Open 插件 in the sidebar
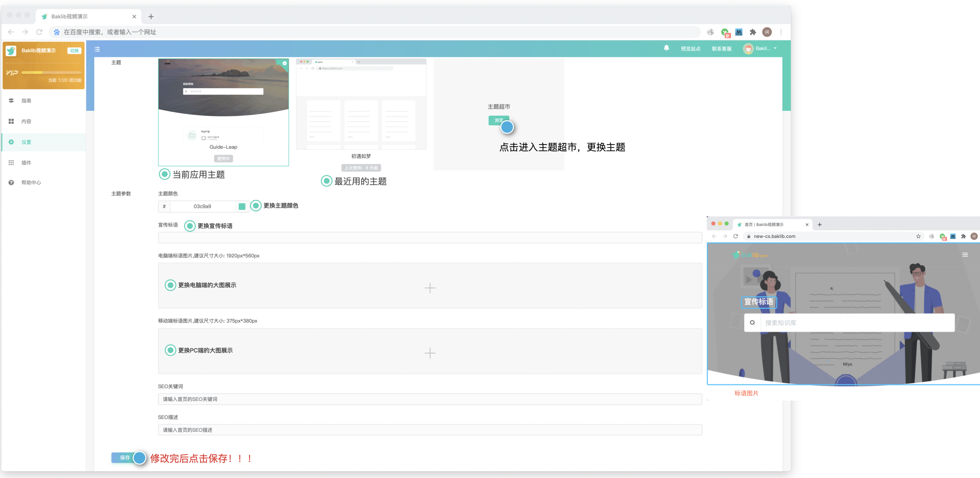Viewport: 980px width, 478px height. 44,163
